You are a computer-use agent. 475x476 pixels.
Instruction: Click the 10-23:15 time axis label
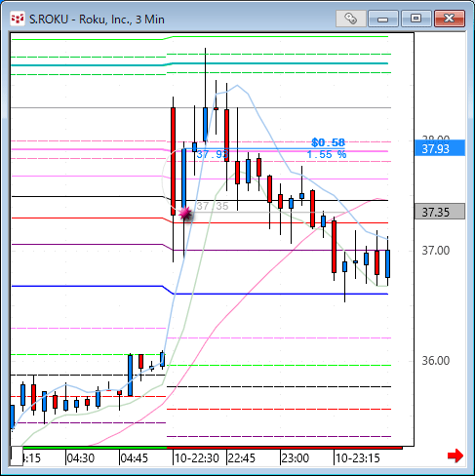pos(358,458)
